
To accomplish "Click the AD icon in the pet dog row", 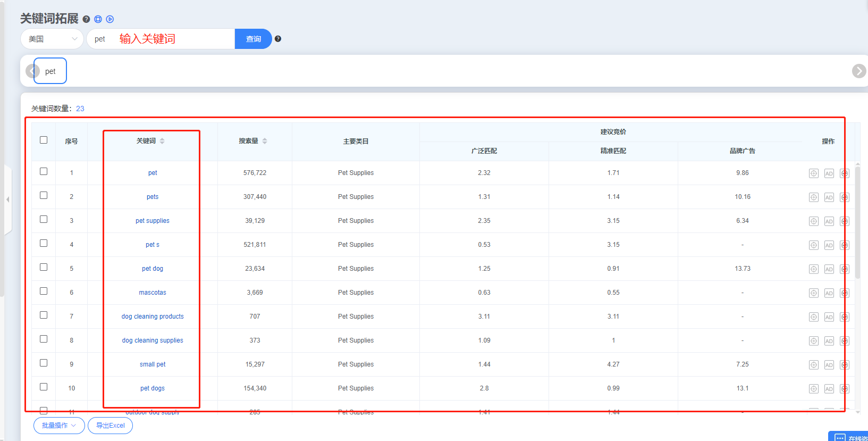I will click(829, 269).
